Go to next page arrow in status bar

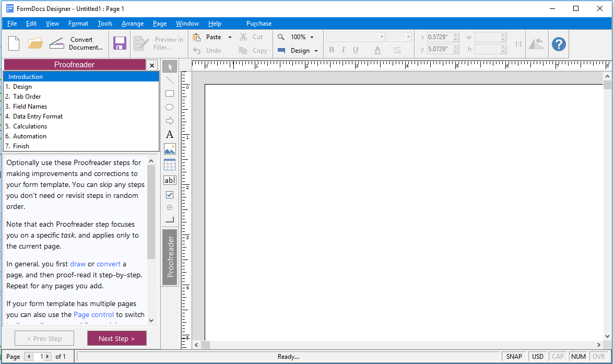click(48, 357)
